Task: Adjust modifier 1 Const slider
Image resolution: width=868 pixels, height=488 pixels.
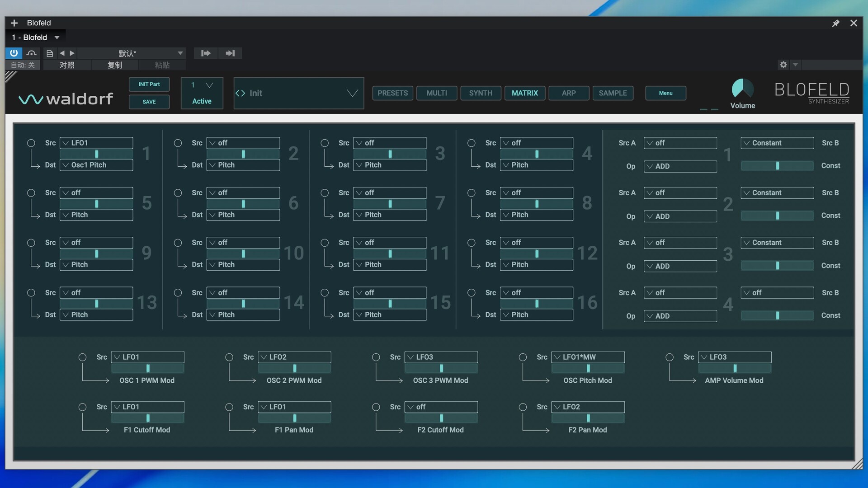Action: coord(777,166)
